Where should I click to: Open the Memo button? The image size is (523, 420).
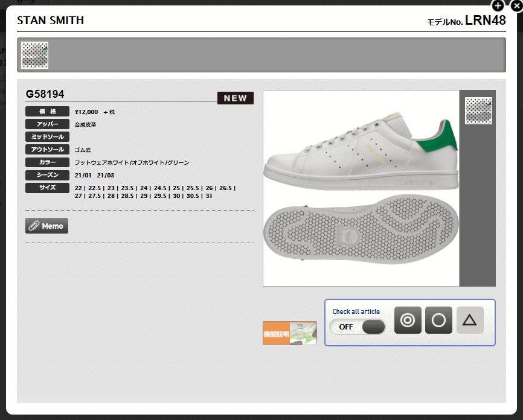47,226
